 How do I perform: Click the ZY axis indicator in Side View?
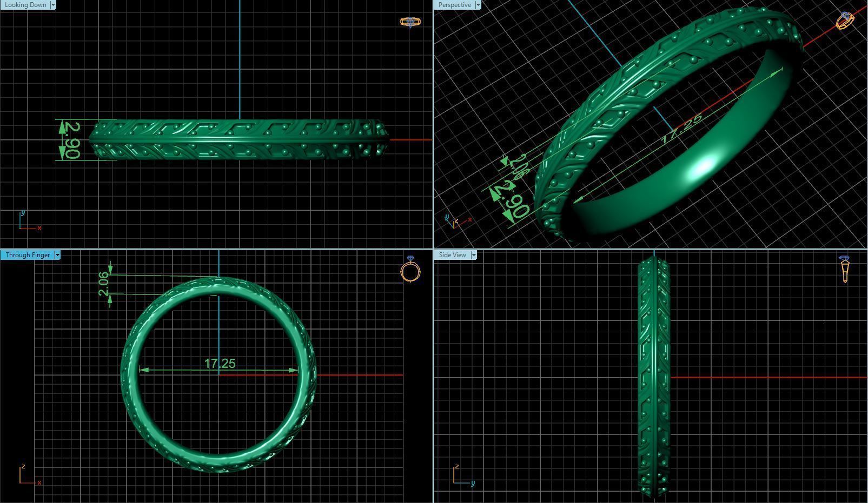point(464,475)
